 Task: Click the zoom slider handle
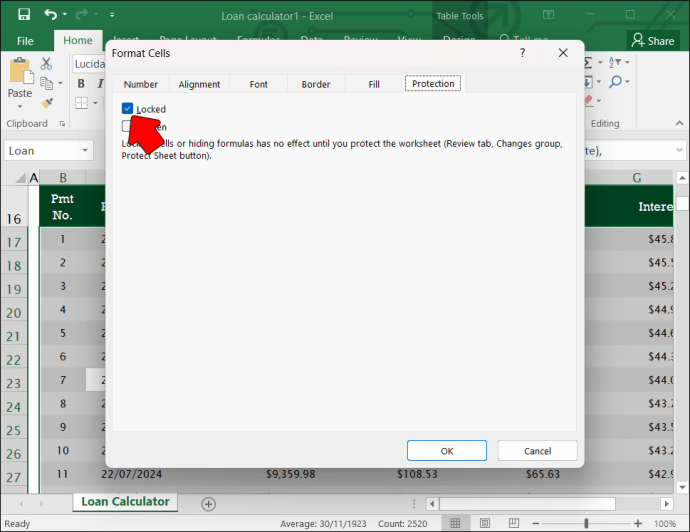586,523
